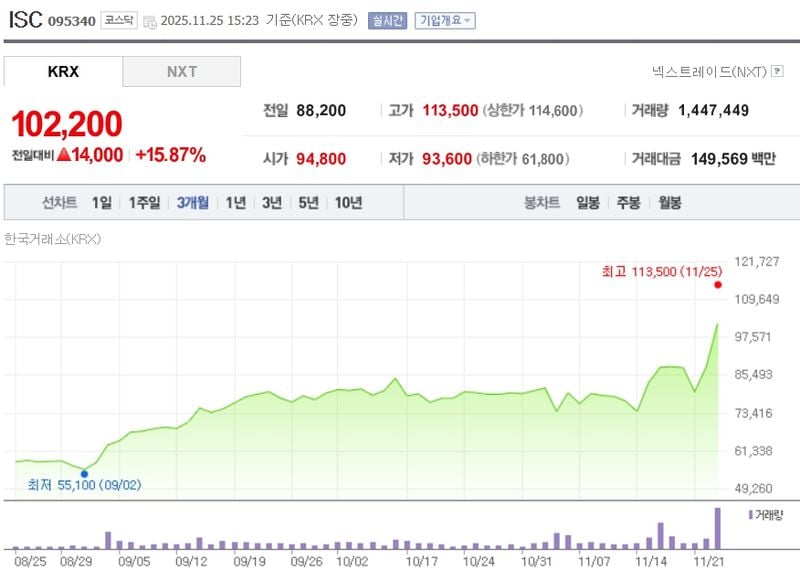Select the 1주일 line chart period
Viewport: 800px width, 584px height.
pyautogui.click(x=144, y=202)
